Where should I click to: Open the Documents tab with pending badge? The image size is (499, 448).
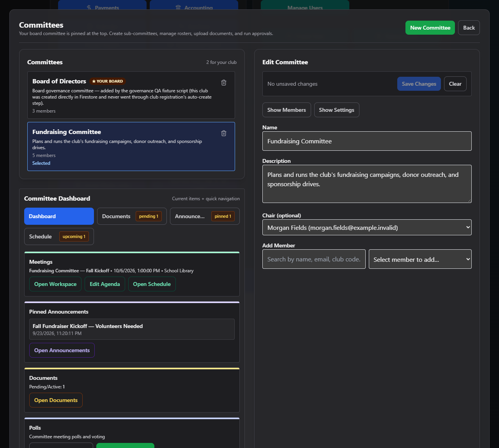[x=132, y=216]
